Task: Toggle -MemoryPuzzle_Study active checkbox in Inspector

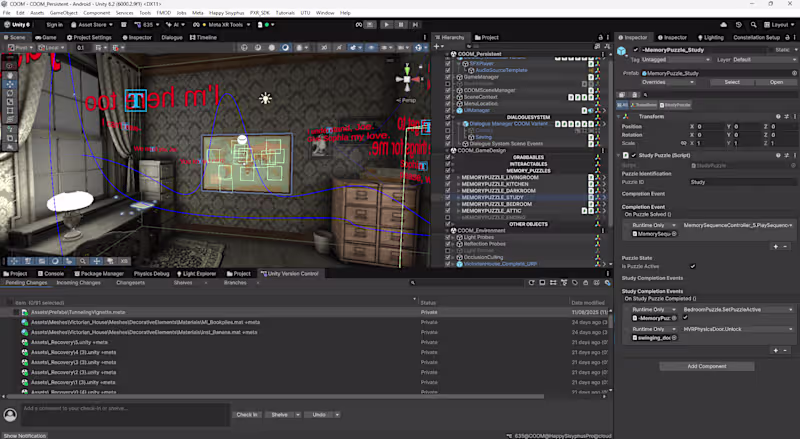Action: click(x=636, y=50)
